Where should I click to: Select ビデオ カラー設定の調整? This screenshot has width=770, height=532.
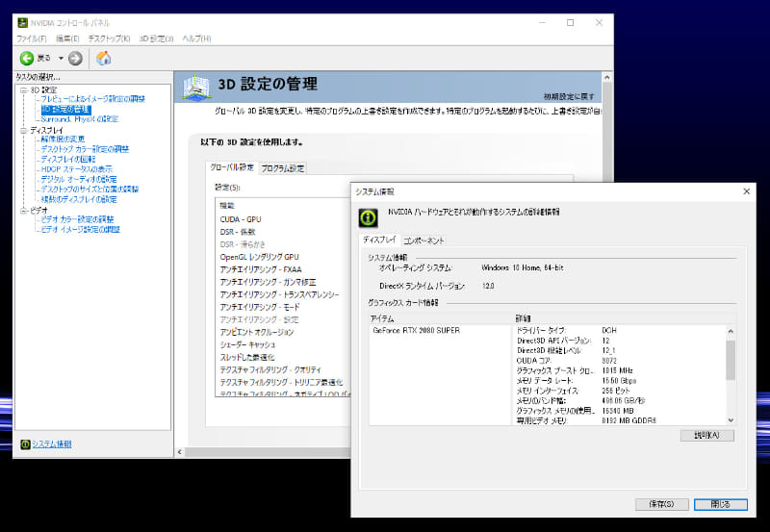pyautogui.click(x=77, y=219)
